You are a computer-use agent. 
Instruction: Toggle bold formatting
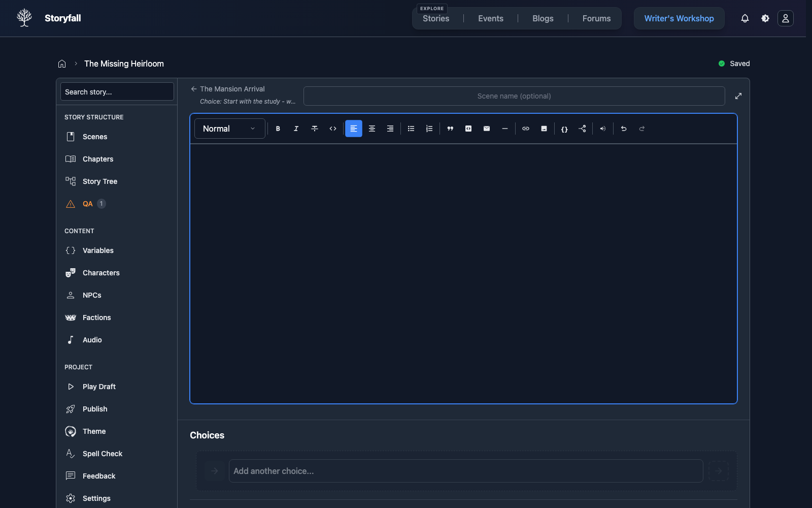pyautogui.click(x=278, y=129)
